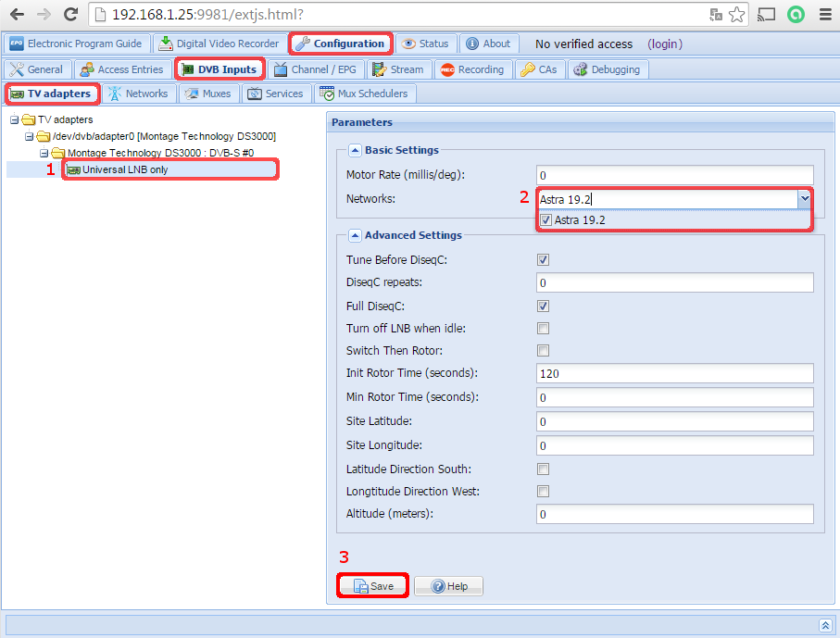This screenshot has height=638, width=840.
Task: Click the Networks combo text field
Action: [668, 199]
